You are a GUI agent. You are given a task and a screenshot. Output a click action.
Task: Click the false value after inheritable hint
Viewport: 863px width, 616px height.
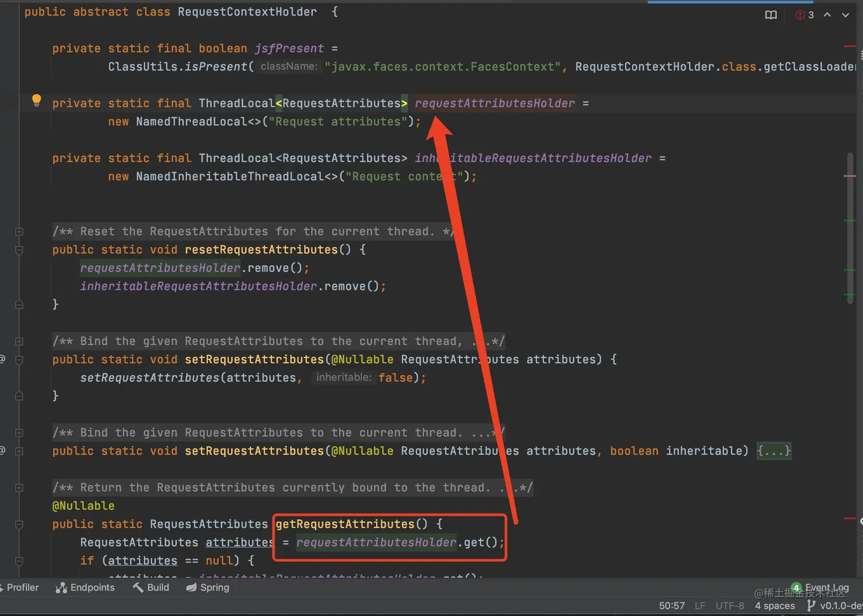click(395, 378)
